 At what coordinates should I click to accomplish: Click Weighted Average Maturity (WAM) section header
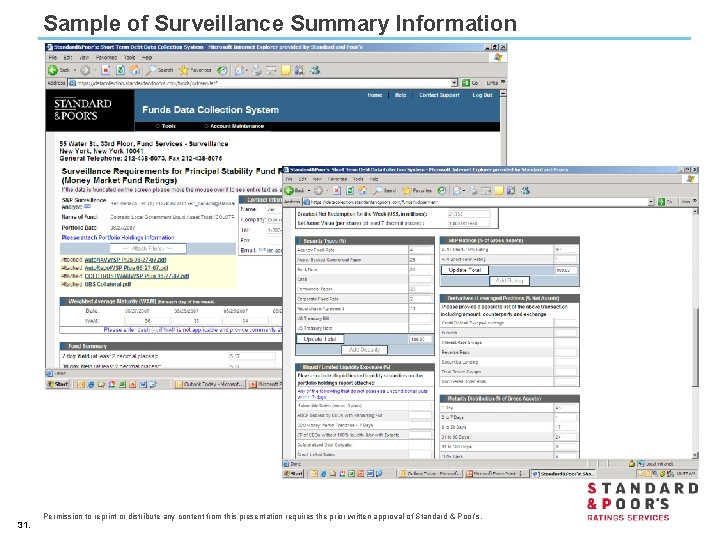(171, 302)
